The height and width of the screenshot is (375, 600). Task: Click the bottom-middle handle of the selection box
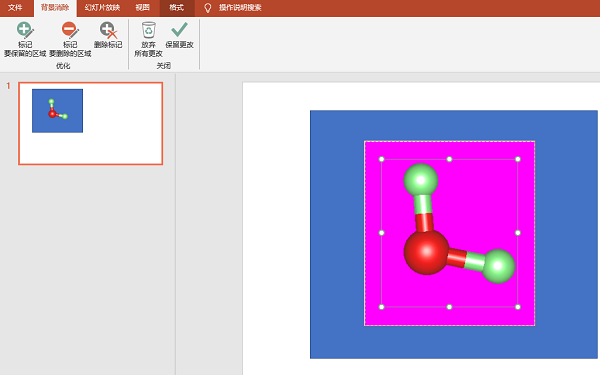click(x=450, y=307)
